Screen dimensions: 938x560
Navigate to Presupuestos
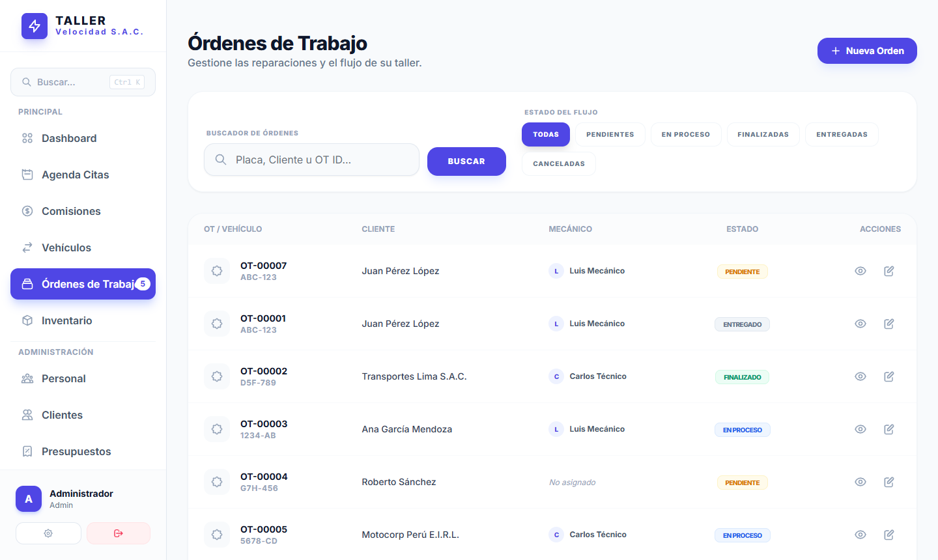[83, 451]
